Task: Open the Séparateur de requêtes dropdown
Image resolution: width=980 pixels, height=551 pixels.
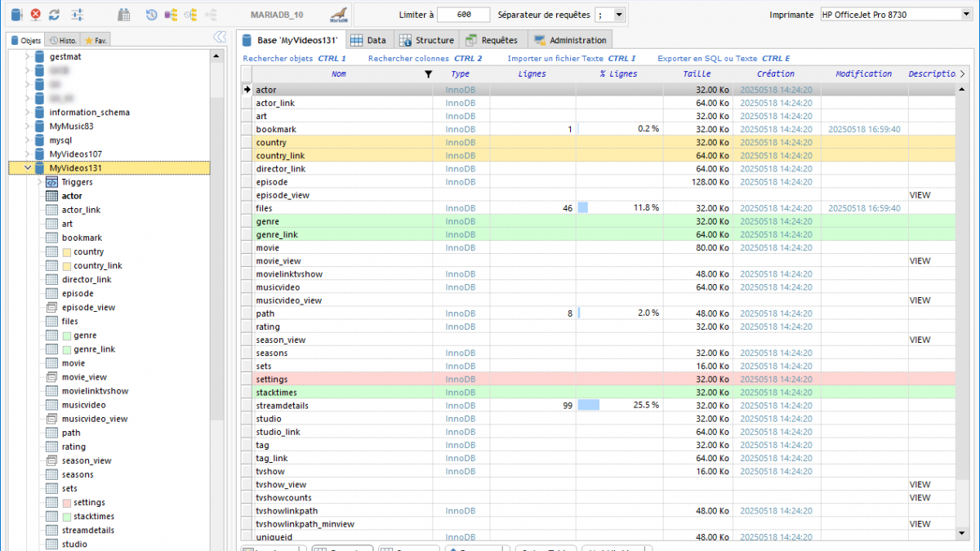Action: coord(617,15)
